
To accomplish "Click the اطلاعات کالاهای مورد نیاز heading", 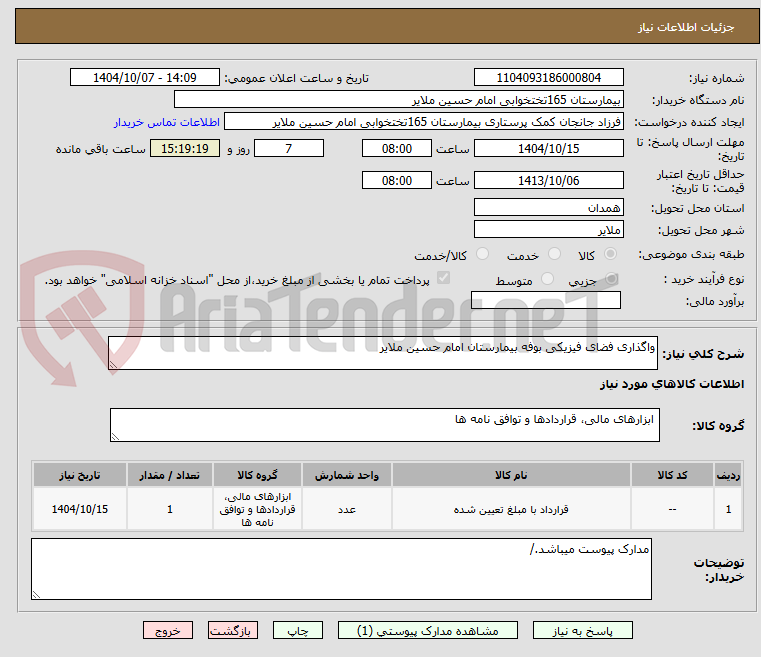I will [672, 384].
